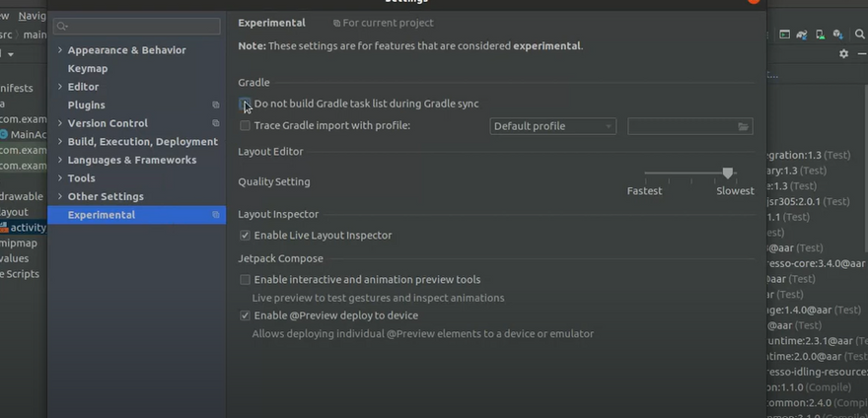Click the Quality Setting slider handle
868x418 pixels.
(728, 174)
